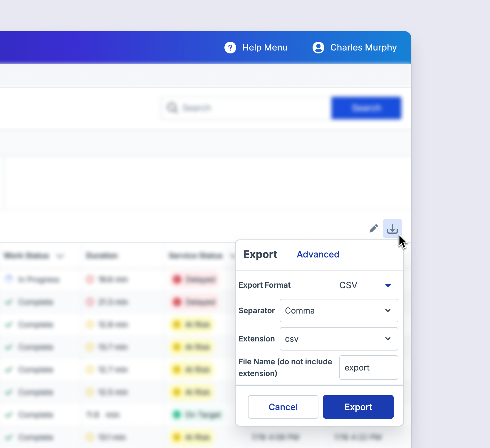
Task: Switch to the Advanced tab
Action: 318,254
